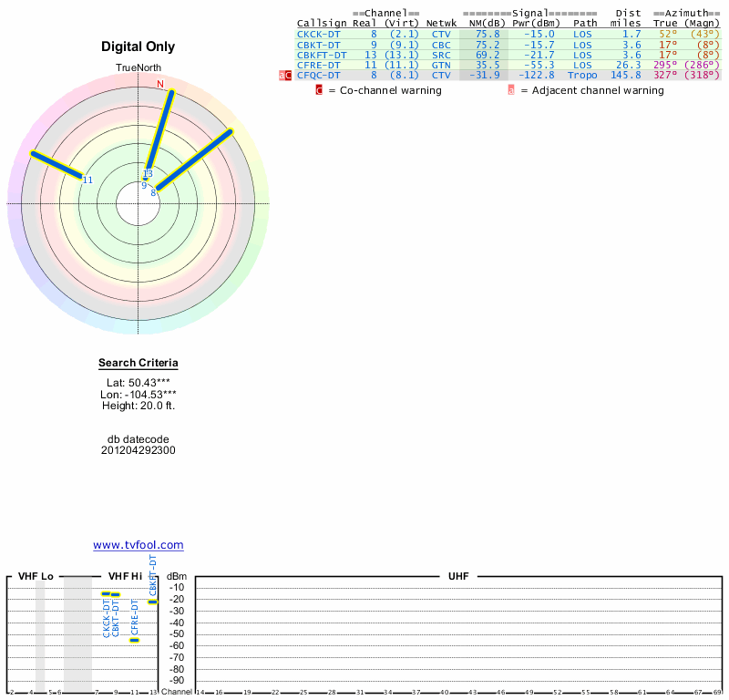Click the 145.8 miles distance value
The height and width of the screenshot is (700, 729).
click(626, 76)
